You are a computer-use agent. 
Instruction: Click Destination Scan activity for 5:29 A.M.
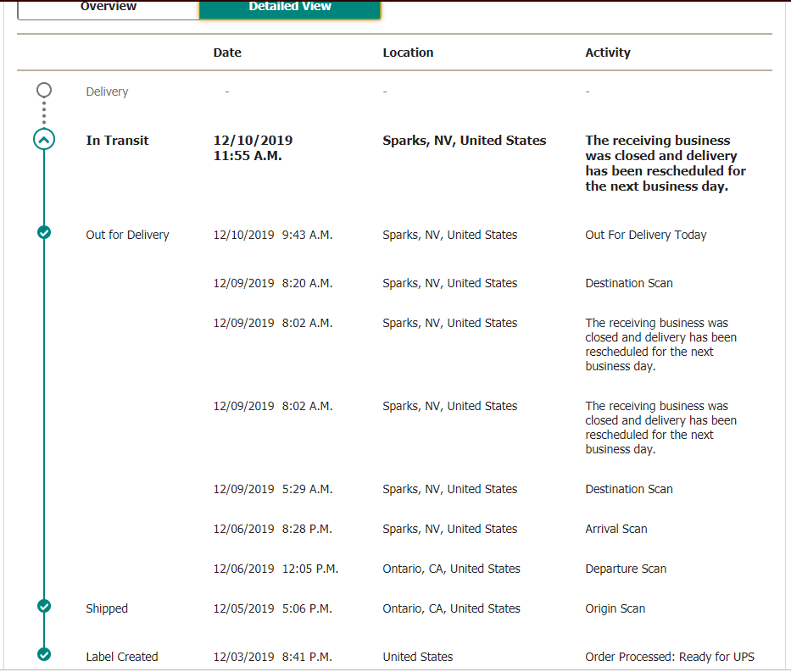click(628, 489)
